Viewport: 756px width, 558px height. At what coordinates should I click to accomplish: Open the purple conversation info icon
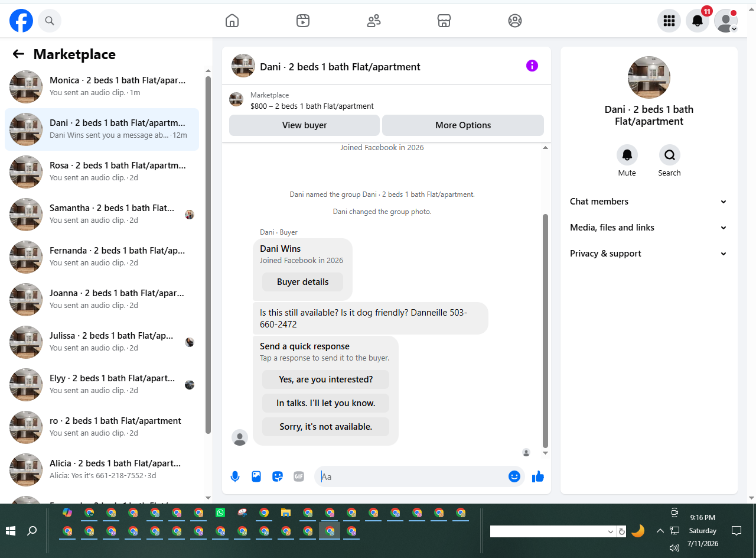tap(532, 66)
